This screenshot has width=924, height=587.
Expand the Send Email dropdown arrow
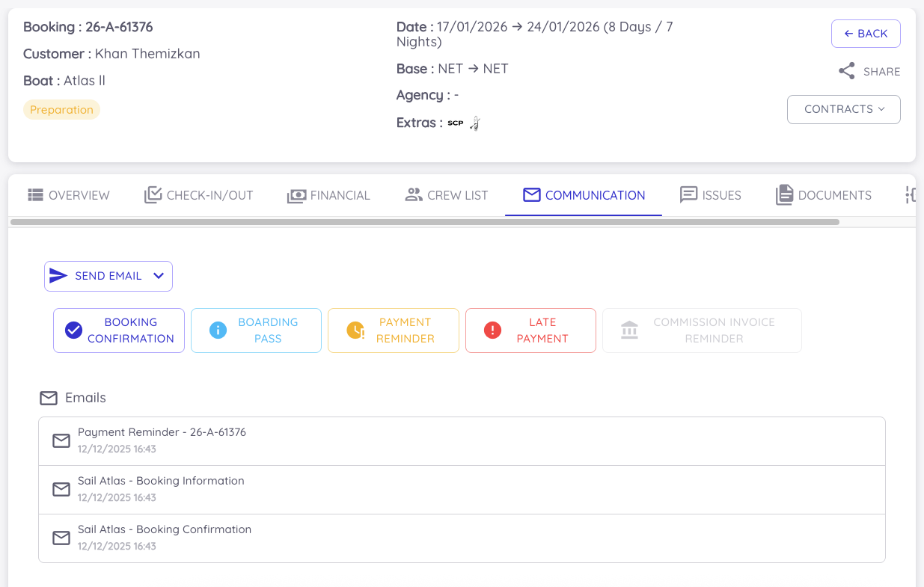pyautogui.click(x=159, y=276)
